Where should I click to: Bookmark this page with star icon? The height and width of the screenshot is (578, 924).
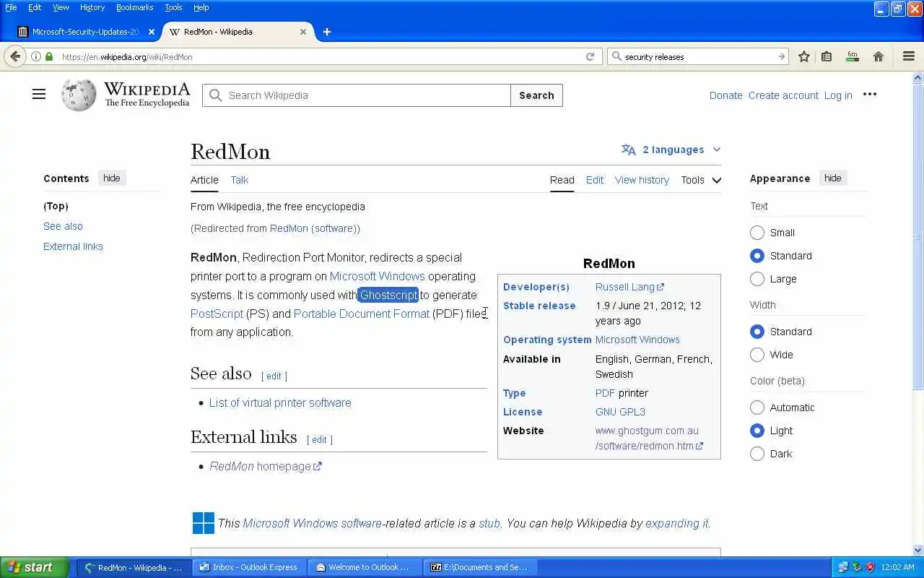coord(803,56)
